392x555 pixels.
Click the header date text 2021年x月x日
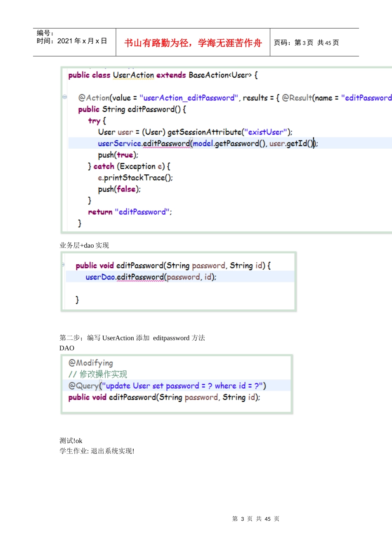[x=82, y=41]
